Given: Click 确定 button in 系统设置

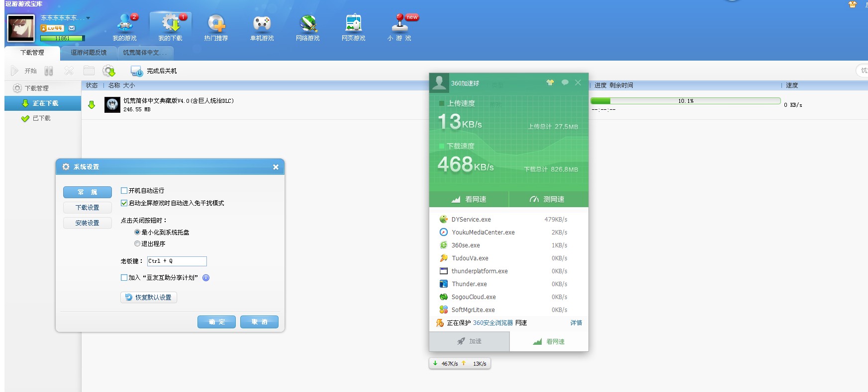Looking at the screenshot, I should click(216, 322).
